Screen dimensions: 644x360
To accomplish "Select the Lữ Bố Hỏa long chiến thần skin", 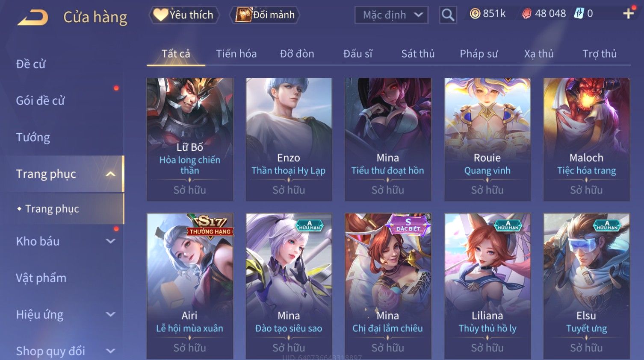I will tap(190, 139).
